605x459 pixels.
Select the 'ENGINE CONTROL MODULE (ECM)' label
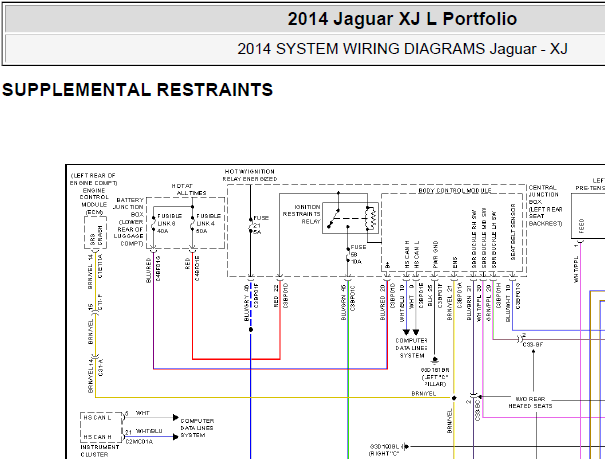tap(94, 201)
